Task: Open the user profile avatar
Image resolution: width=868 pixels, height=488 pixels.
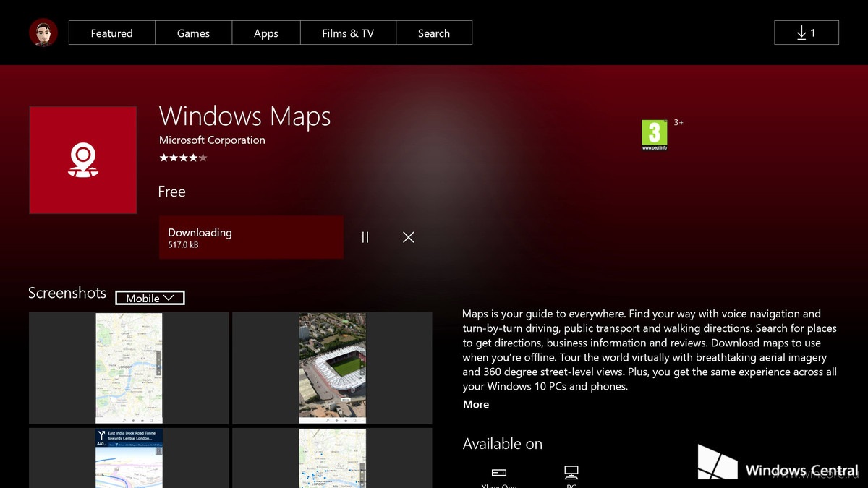Action: [43, 33]
